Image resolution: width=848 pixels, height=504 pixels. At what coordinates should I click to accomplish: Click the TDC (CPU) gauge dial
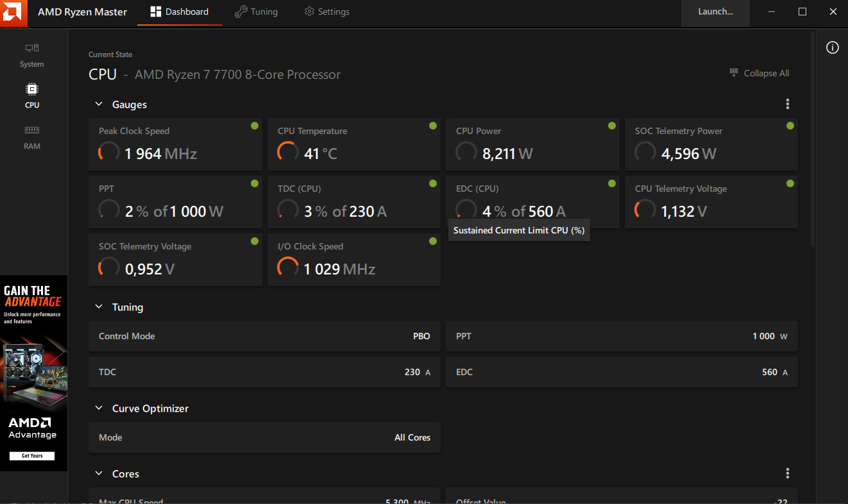(287, 210)
